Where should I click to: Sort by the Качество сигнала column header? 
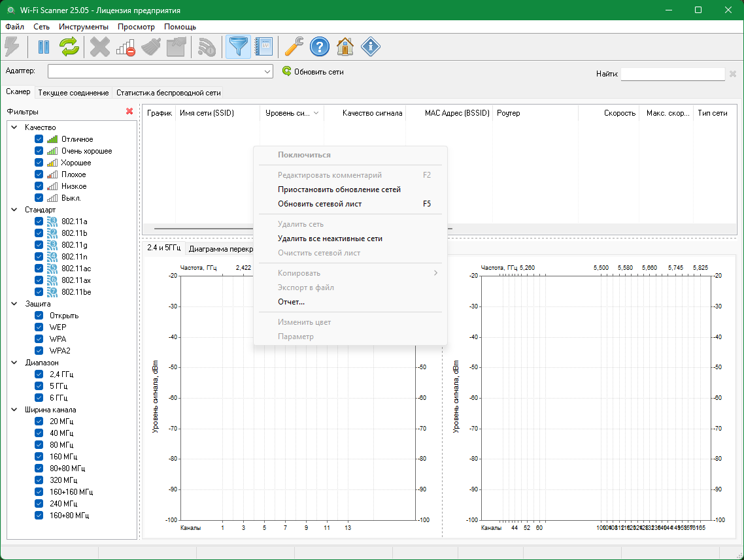pos(365,113)
